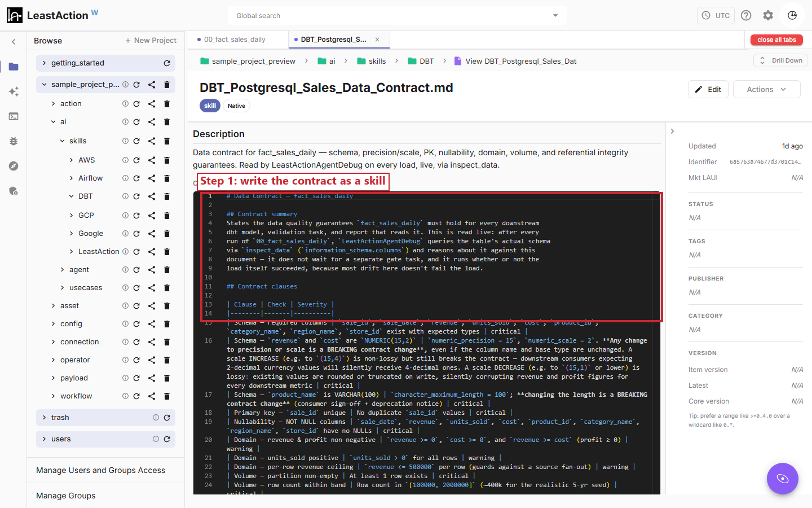
Task: Delete the workflow folder
Action: [167, 396]
